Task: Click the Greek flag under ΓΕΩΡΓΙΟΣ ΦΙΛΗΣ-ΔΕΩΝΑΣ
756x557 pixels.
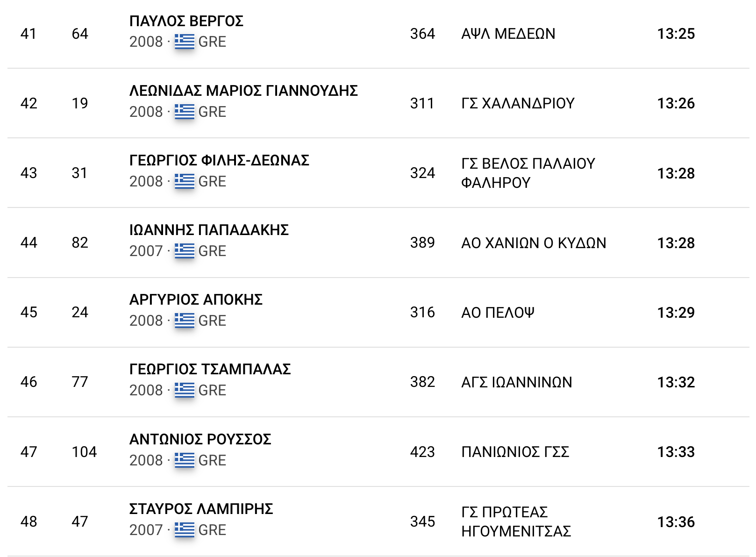Action: [x=185, y=181]
